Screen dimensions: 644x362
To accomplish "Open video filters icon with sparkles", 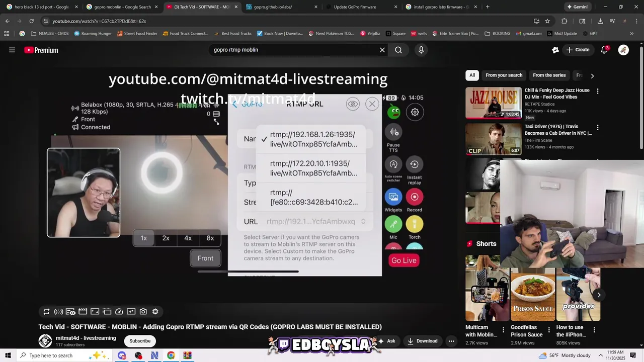I will pyautogui.click(x=131, y=312).
